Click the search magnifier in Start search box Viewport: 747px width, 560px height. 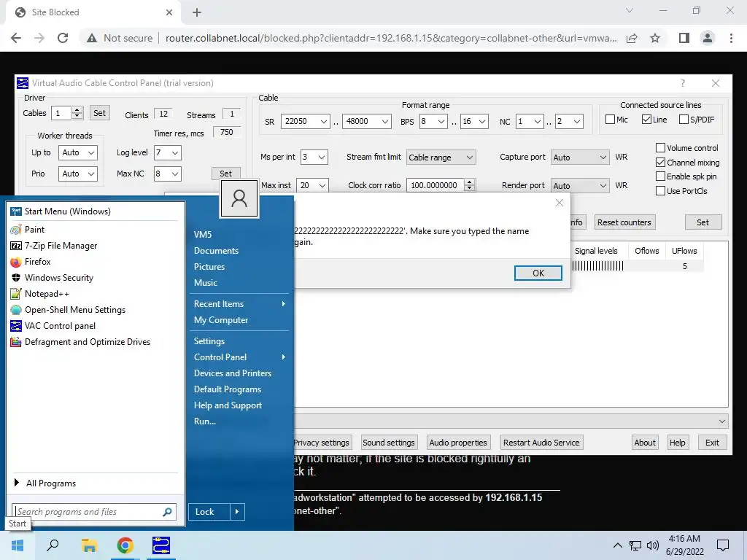tap(167, 512)
